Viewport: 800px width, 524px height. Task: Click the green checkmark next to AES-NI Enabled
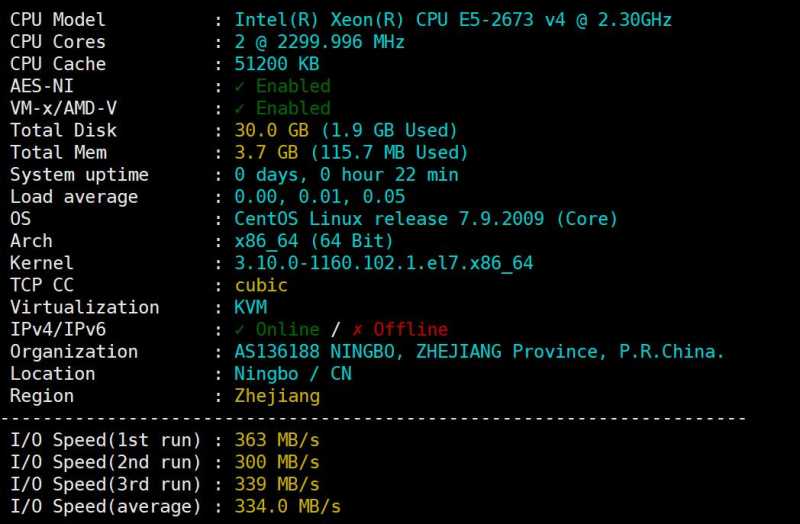(x=240, y=86)
